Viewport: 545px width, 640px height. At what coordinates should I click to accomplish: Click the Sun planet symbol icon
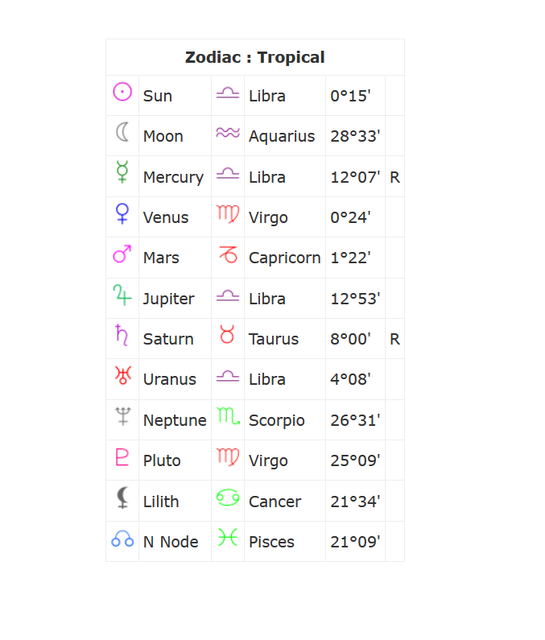click(122, 91)
